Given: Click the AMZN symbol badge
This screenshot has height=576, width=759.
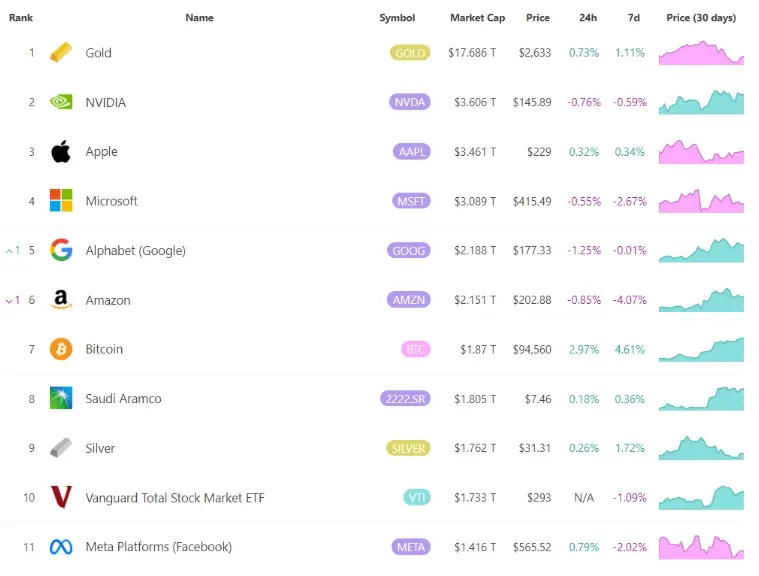Looking at the screenshot, I should [409, 300].
